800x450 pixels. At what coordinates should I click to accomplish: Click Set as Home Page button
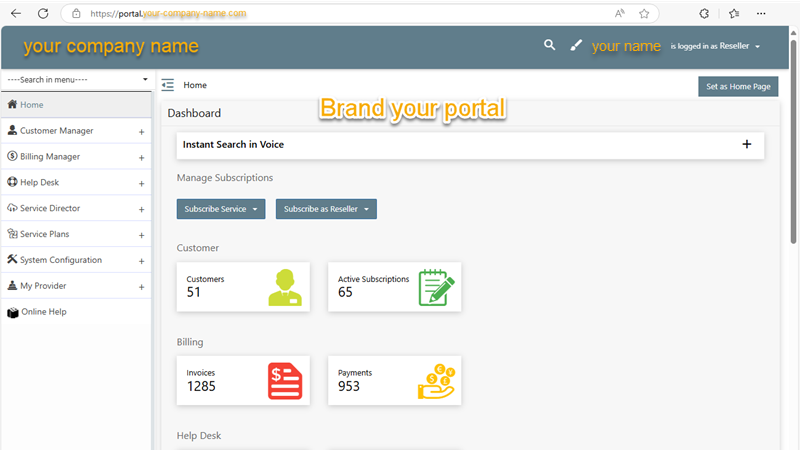coord(738,86)
